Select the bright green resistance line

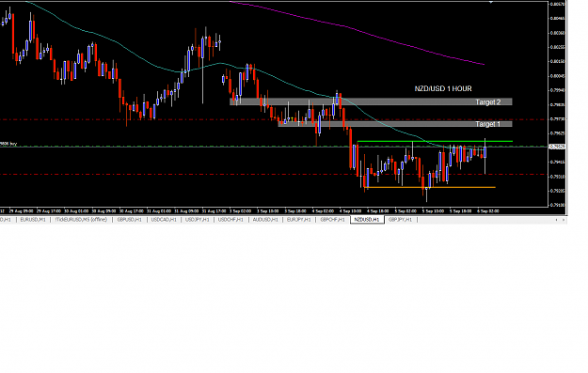(x=435, y=141)
